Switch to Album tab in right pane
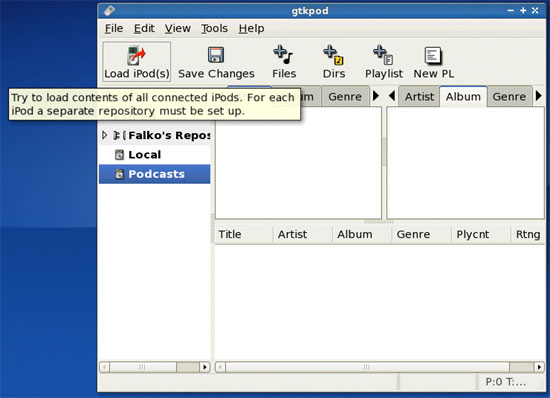This screenshot has width=550, height=398. pos(463,96)
